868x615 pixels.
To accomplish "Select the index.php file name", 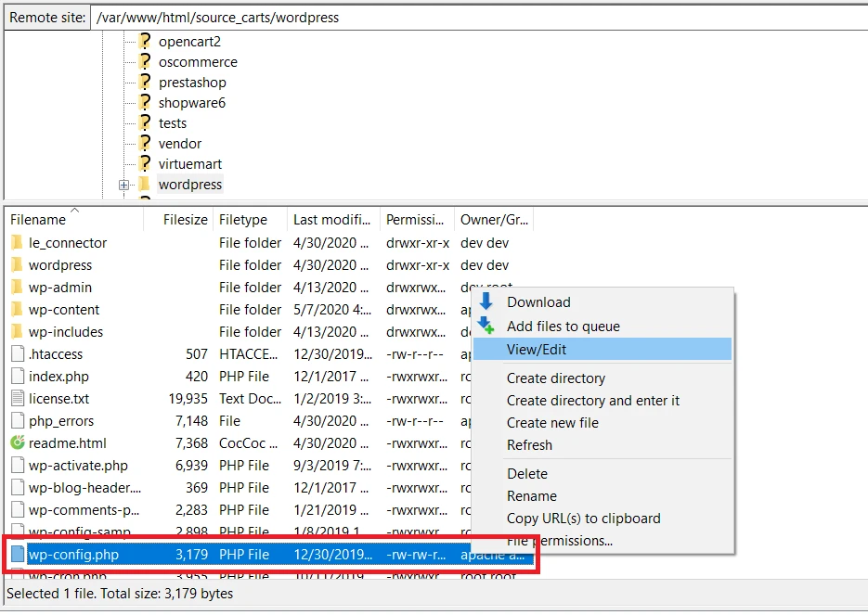I will (x=58, y=377).
